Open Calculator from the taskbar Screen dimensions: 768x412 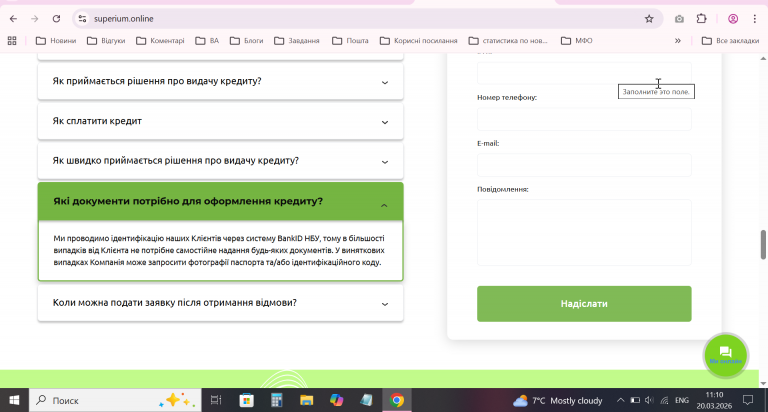[x=277, y=400]
